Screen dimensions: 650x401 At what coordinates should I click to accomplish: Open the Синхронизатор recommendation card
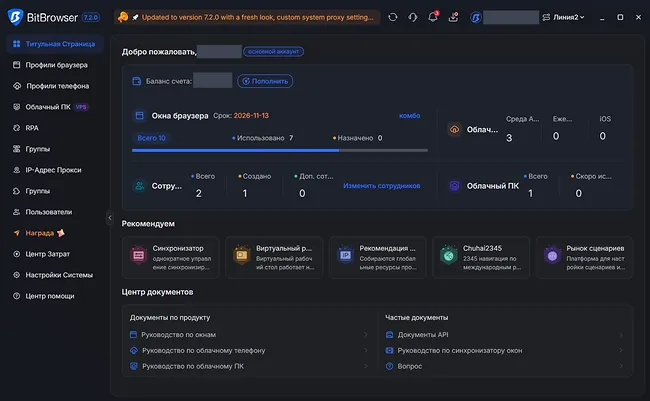pyautogui.click(x=170, y=257)
